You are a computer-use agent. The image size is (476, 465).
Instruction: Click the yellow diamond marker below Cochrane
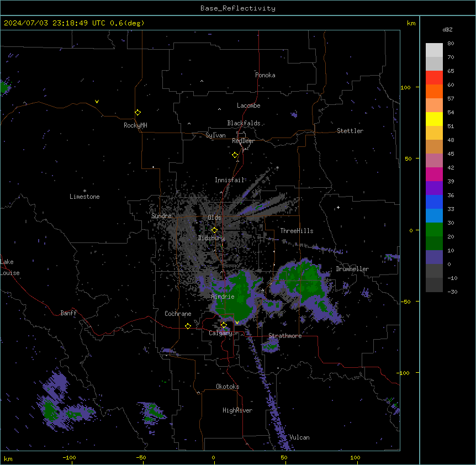coord(188,326)
